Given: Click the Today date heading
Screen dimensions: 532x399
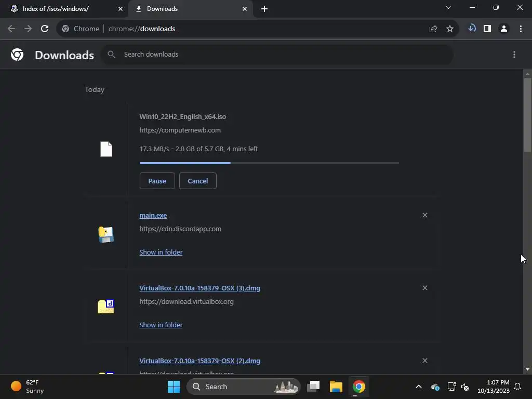Looking at the screenshot, I should tap(95, 89).
